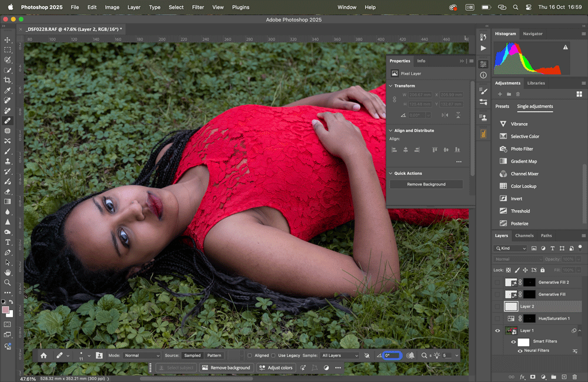
Task: Pick the Horizontal Type tool
Action: pos(8,242)
